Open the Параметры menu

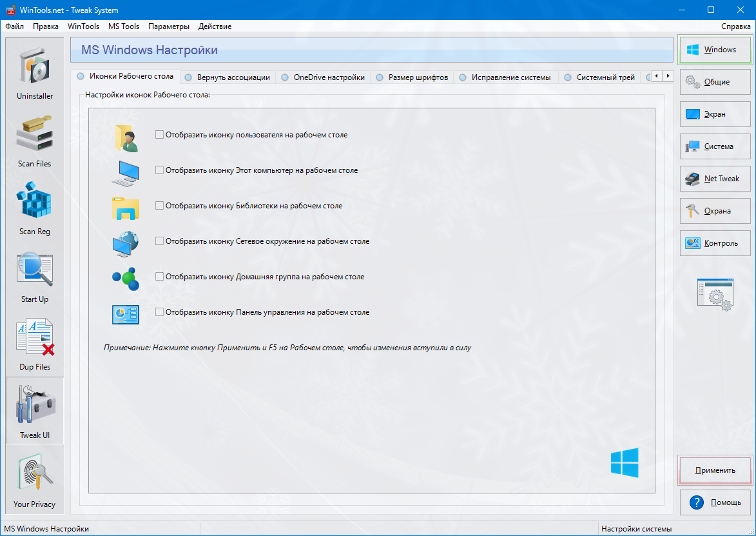coord(168,26)
